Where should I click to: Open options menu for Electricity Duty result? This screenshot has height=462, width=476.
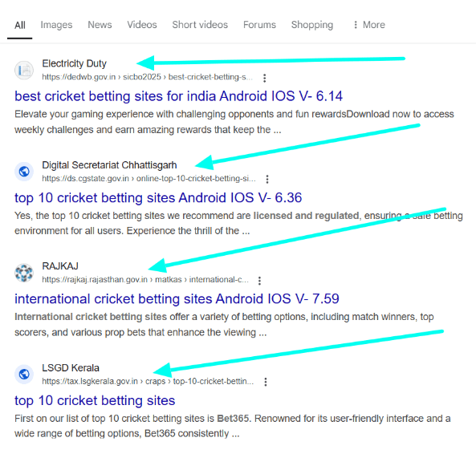tap(265, 78)
